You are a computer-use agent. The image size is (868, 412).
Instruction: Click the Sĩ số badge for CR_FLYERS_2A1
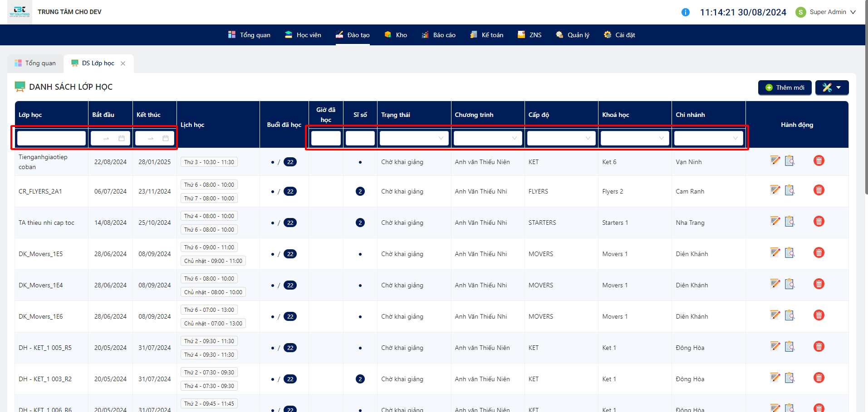[x=360, y=191]
